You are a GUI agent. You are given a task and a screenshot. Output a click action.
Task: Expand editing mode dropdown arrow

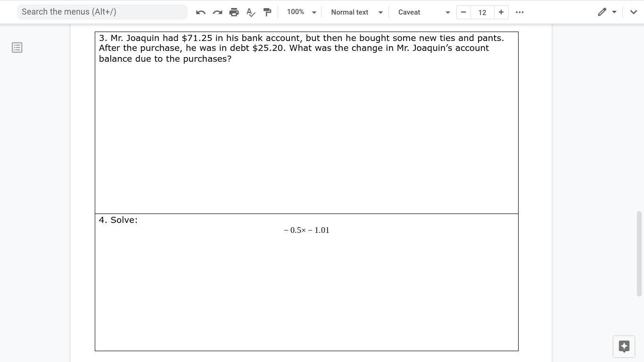(x=614, y=12)
